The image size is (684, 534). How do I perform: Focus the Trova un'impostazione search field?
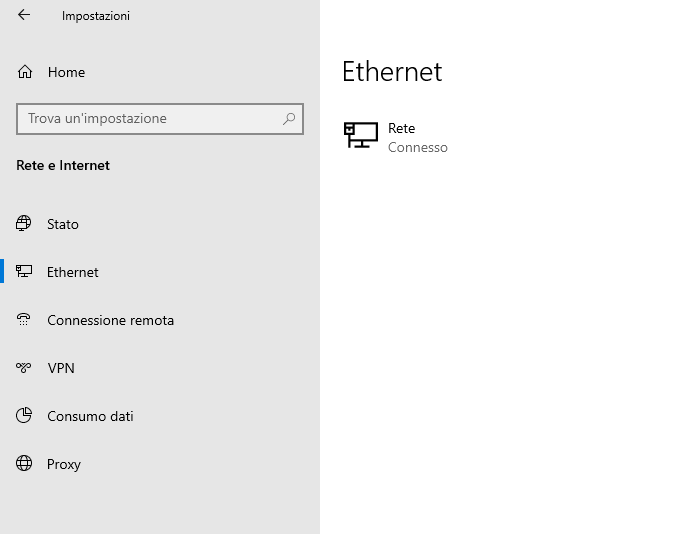tap(150, 118)
